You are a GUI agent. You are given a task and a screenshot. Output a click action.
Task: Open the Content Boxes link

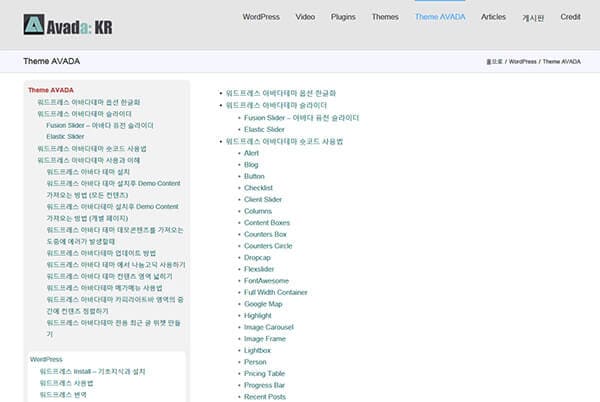[267, 223]
